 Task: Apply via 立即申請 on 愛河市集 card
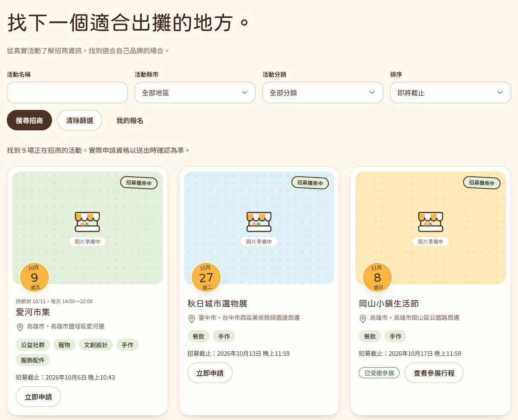(38, 397)
